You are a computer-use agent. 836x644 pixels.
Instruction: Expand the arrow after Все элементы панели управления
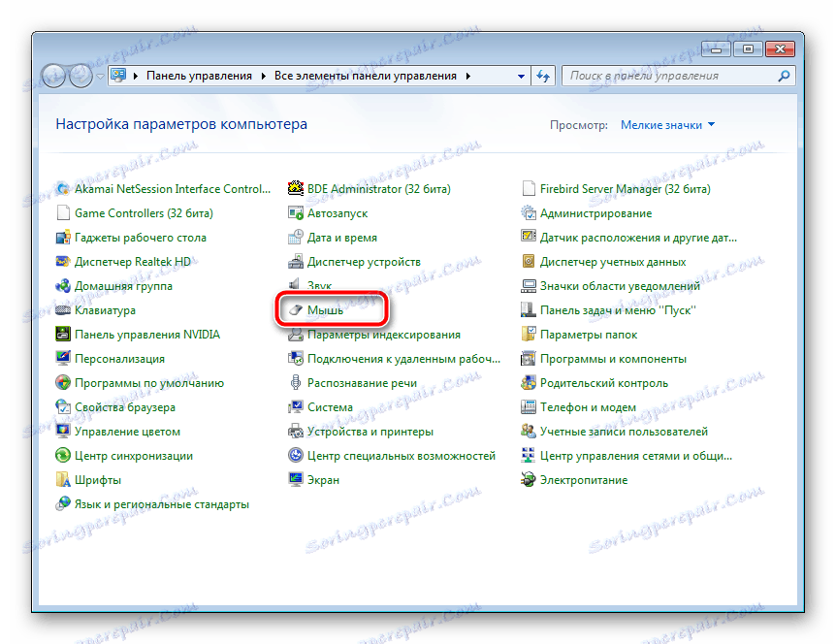click(x=468, y=77)
